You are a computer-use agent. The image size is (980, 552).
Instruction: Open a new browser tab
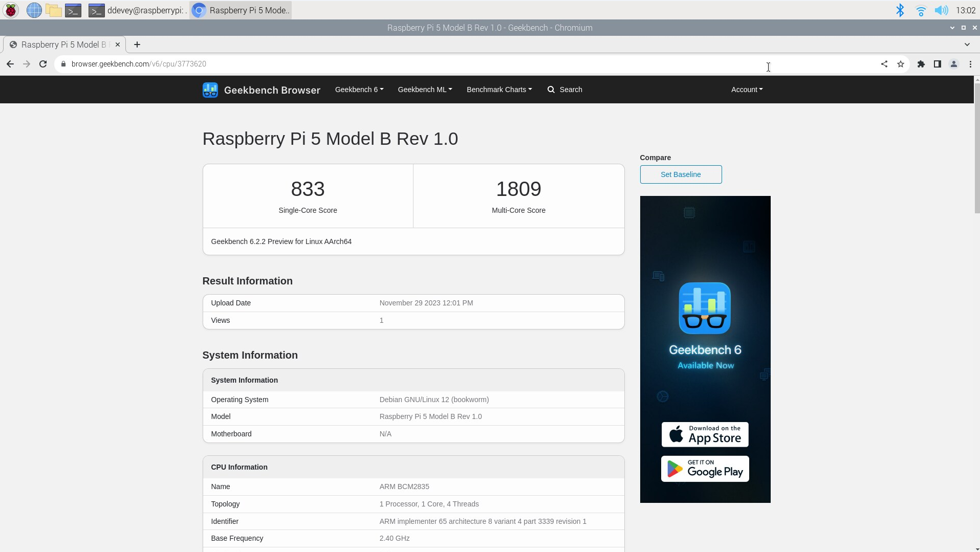pyautogui.click(x=137, y=45)
